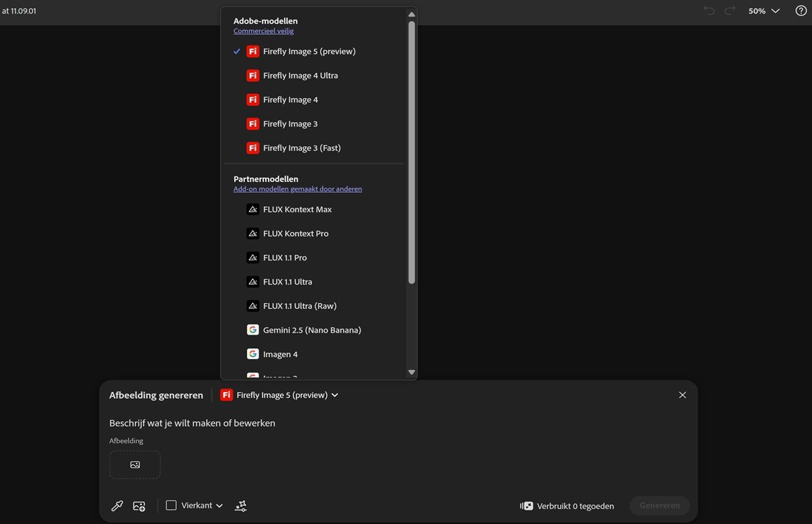This screenshot has height=524, width=812.
Task: Select the checked Firefly Image 5 (preview) option
Action: (x=309, y=51)
